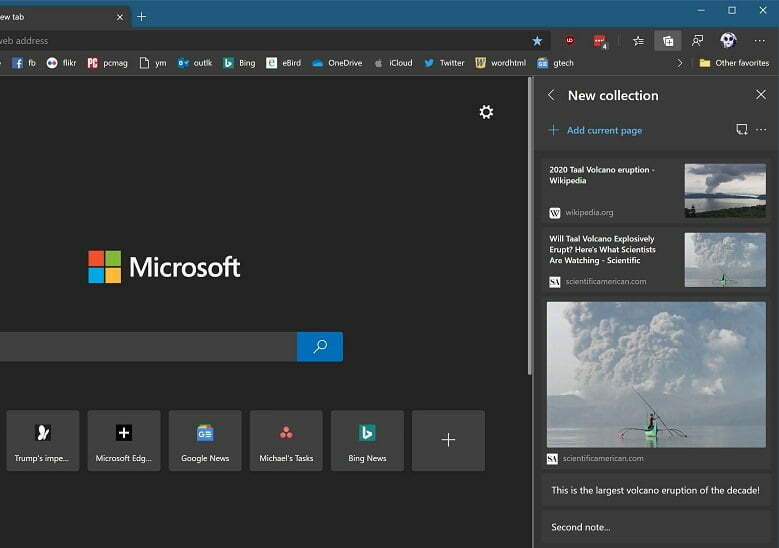The height and width of the screenshot is (548, 779).
Task: Click Add current page link
Action: pos(595,130)
